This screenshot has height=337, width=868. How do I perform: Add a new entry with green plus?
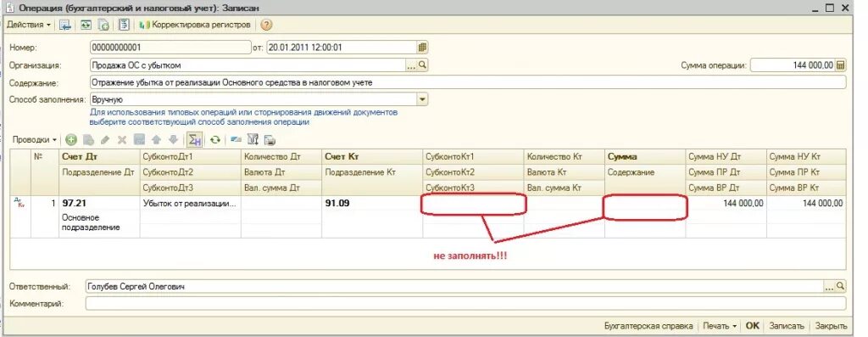tap(71, 140)
